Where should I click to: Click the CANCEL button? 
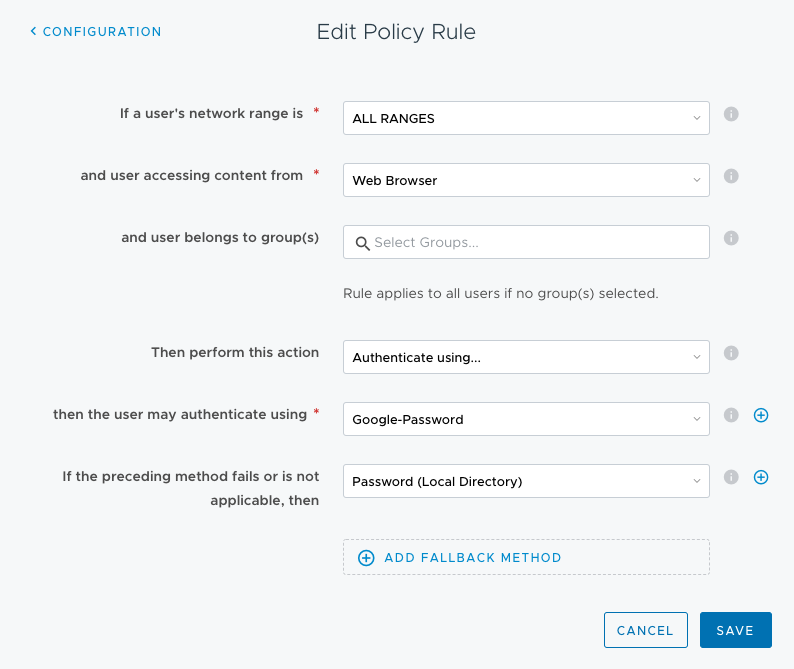[x=645, y=630]
